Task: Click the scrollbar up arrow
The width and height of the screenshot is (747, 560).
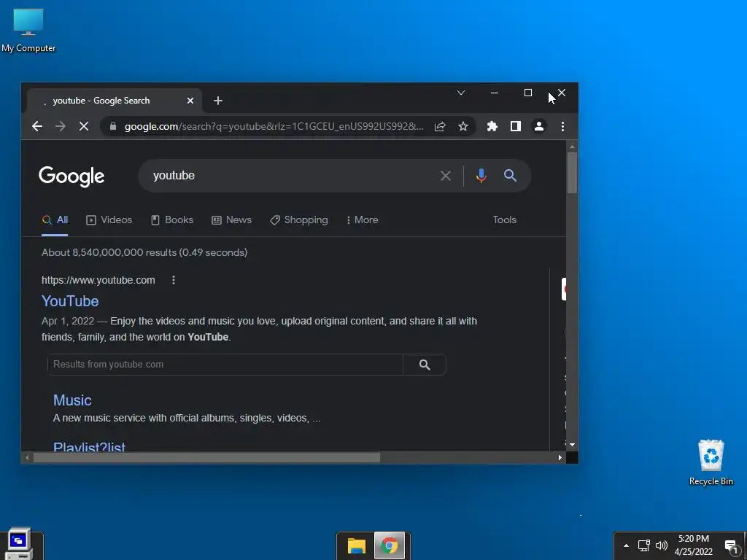Action: (x=572, y=146)
